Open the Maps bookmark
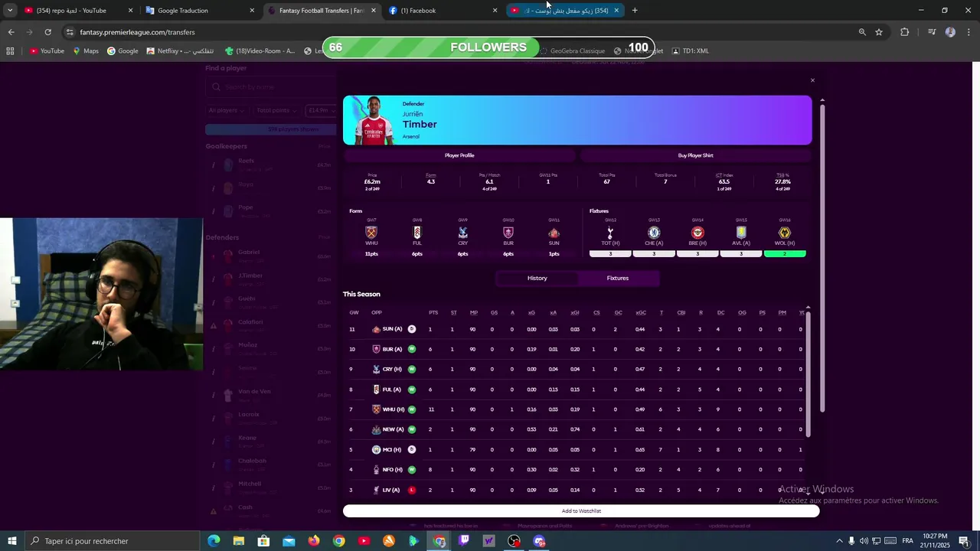The height and width of the screenshot is (551, 980). pos(86,51)
